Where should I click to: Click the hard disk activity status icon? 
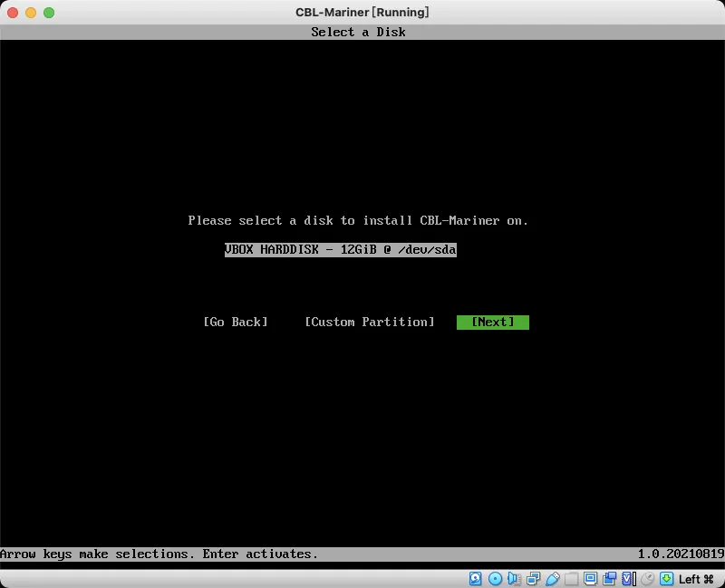tap(476, 578)
